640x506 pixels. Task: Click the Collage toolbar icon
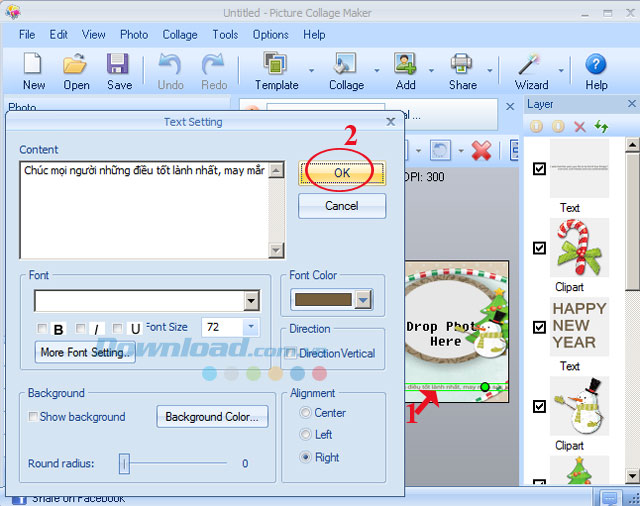coord(345,64)
